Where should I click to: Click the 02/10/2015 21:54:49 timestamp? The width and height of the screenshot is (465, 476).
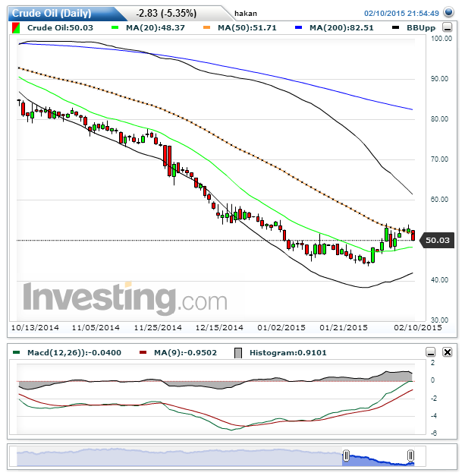pyautogui.click(x=401, y=14)
